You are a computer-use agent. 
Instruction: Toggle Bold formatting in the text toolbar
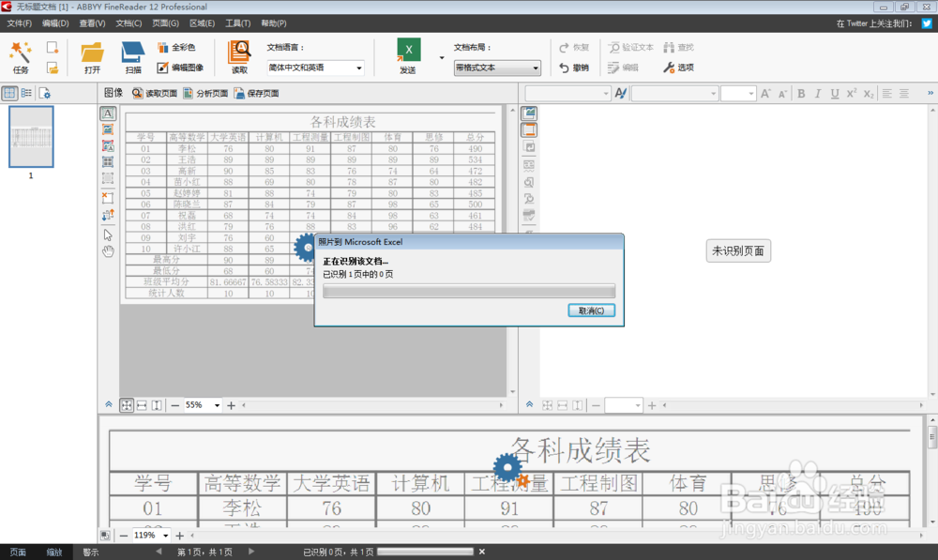pos(801,94)
